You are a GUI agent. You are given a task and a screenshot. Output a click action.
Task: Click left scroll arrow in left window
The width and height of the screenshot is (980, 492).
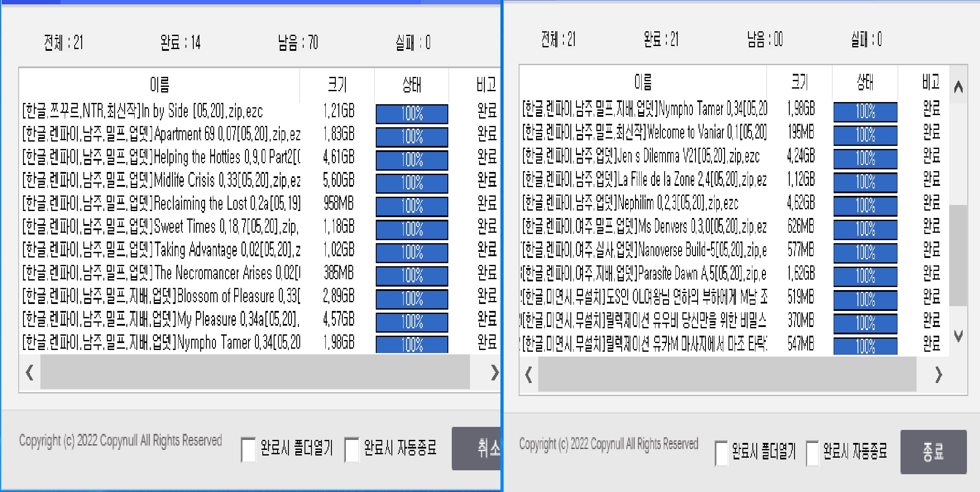[30, 372]
